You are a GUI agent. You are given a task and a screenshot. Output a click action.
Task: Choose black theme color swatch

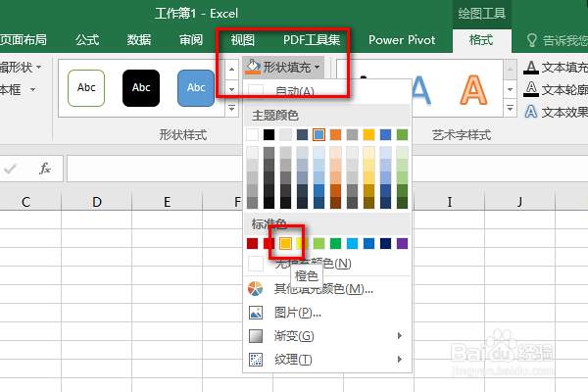pos(269,134)
